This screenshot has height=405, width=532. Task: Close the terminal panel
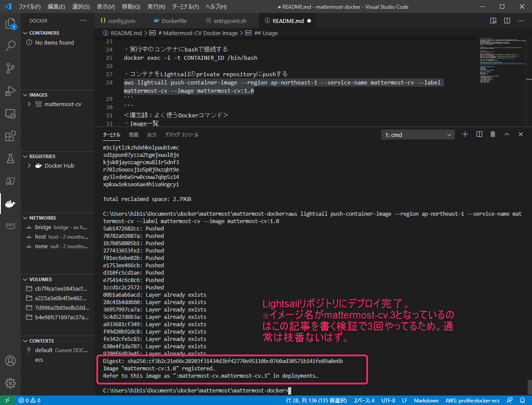coord(521,134)
